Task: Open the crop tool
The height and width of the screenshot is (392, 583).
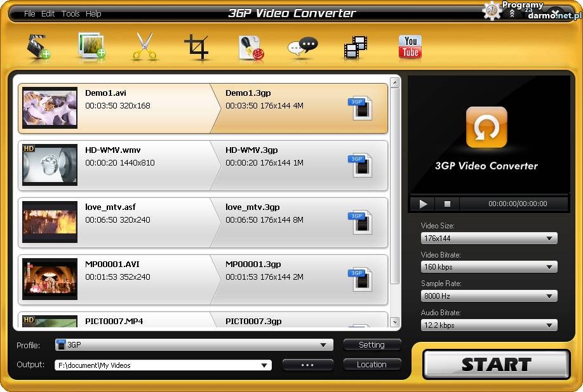Action: [197, 48]
